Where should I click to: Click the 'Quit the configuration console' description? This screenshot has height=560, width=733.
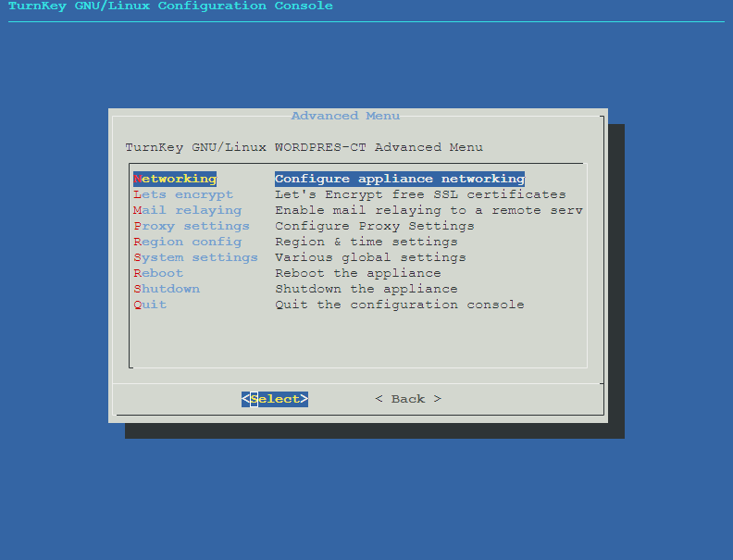(x=399, y=305)
